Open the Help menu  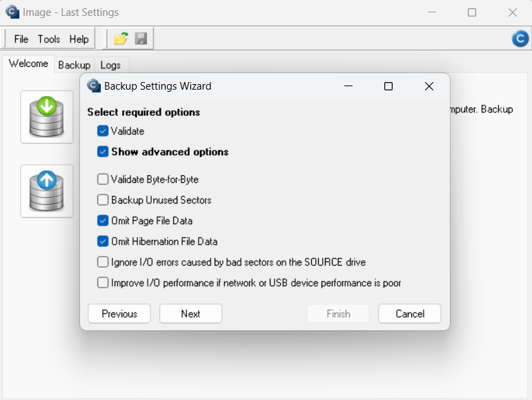point(79,39)
